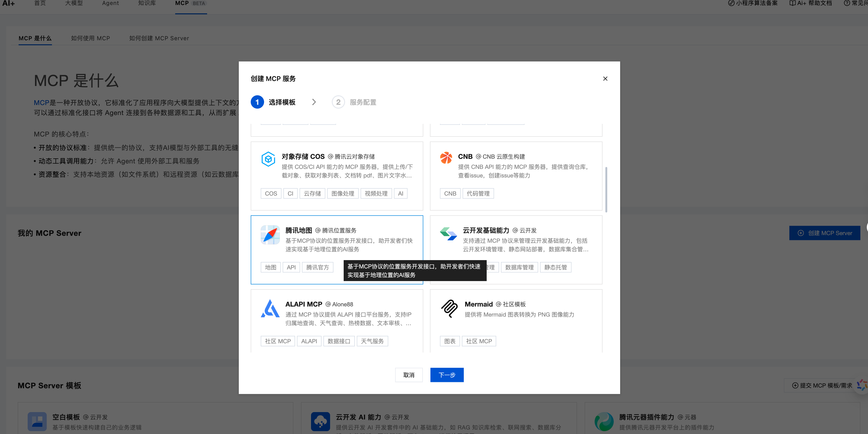868x434 pixels.
Task: Click the orange CNB logo icon
Action: coord(446,158)
